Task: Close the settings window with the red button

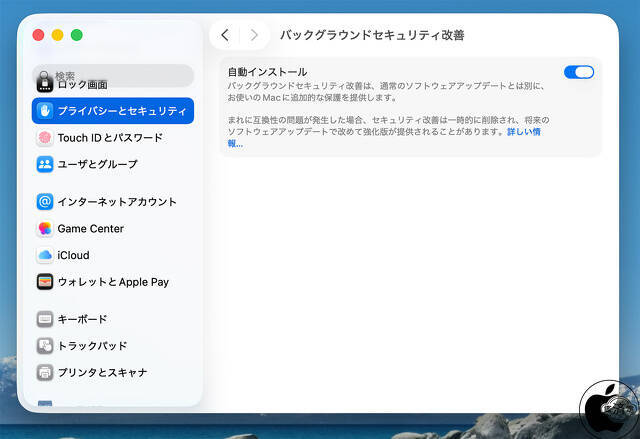Action: coord(39,35)
